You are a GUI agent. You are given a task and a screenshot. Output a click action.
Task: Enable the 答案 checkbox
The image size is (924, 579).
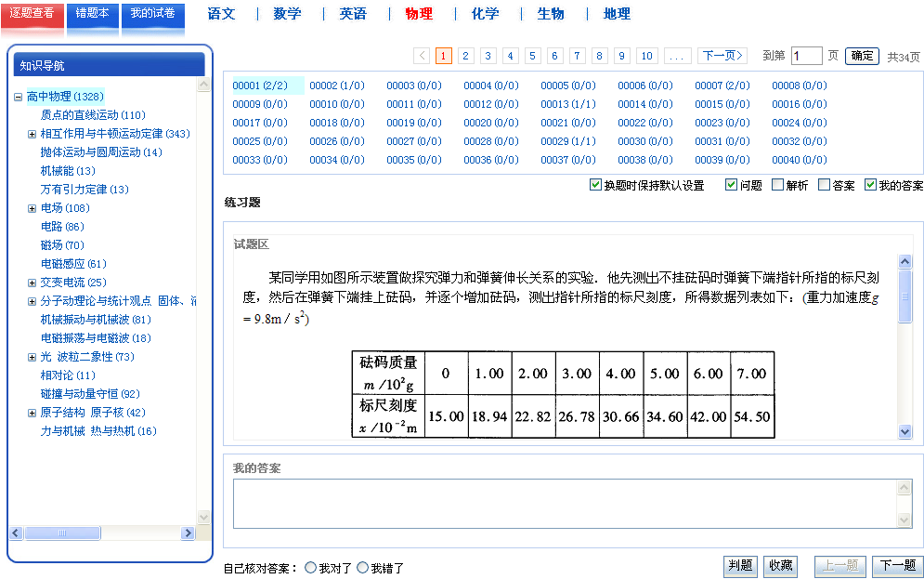(825, 185)
